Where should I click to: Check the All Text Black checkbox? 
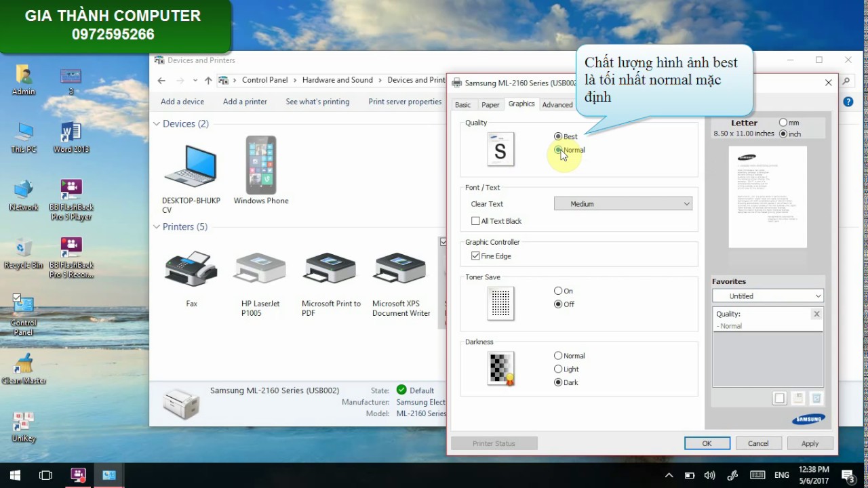pos(496,221)
